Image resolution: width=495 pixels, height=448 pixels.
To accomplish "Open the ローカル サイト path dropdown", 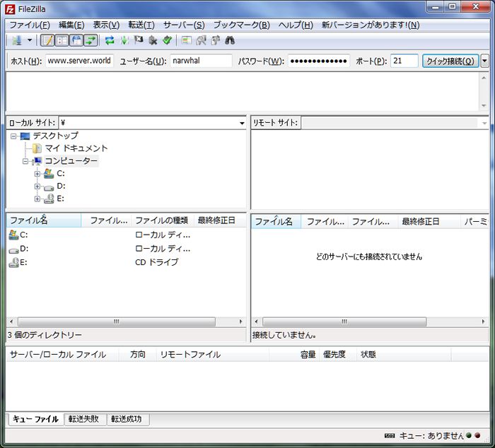I will (x=242, y=123).
